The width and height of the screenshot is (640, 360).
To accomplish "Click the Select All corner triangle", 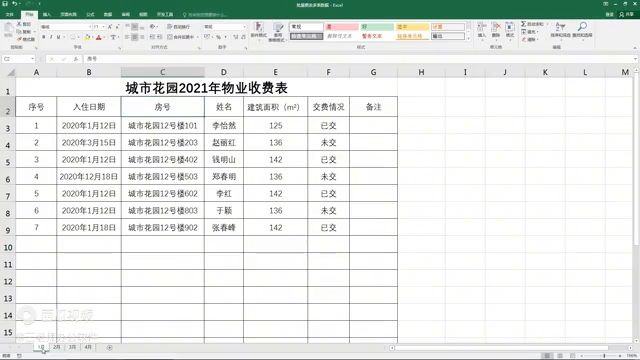I will click(11, 73).
